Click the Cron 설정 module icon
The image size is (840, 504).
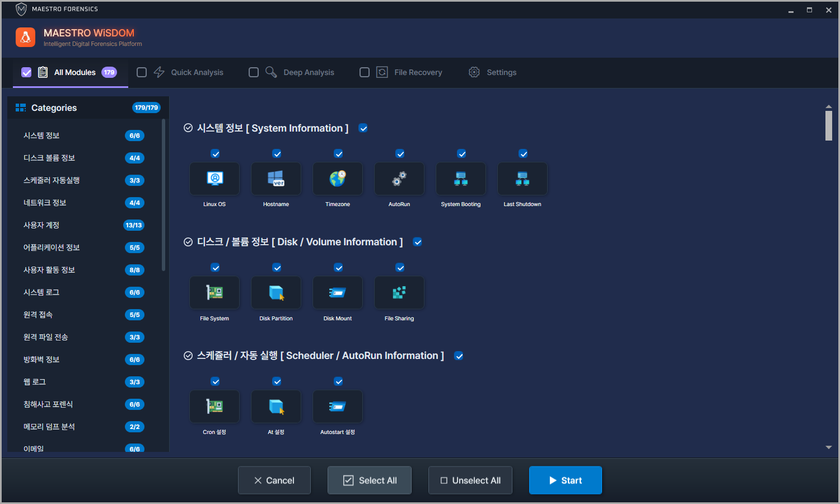pyautogui.click(x=214, y=407)
